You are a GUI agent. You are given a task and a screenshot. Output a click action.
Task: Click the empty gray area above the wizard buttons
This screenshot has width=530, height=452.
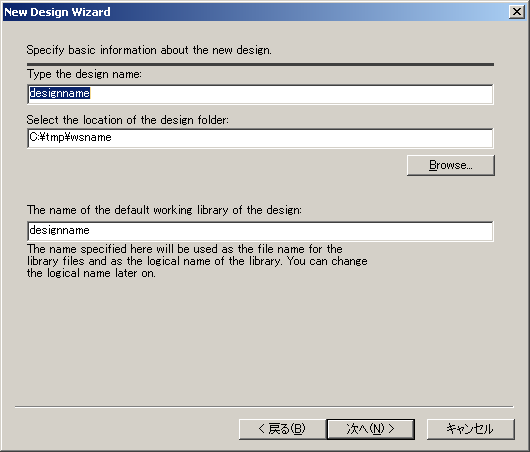click(264, 341)
